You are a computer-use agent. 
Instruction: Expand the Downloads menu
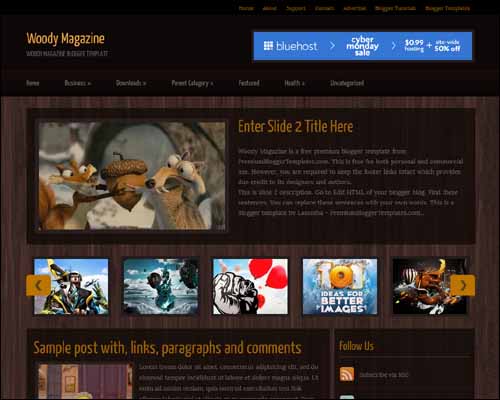click(x=131, y=83)
